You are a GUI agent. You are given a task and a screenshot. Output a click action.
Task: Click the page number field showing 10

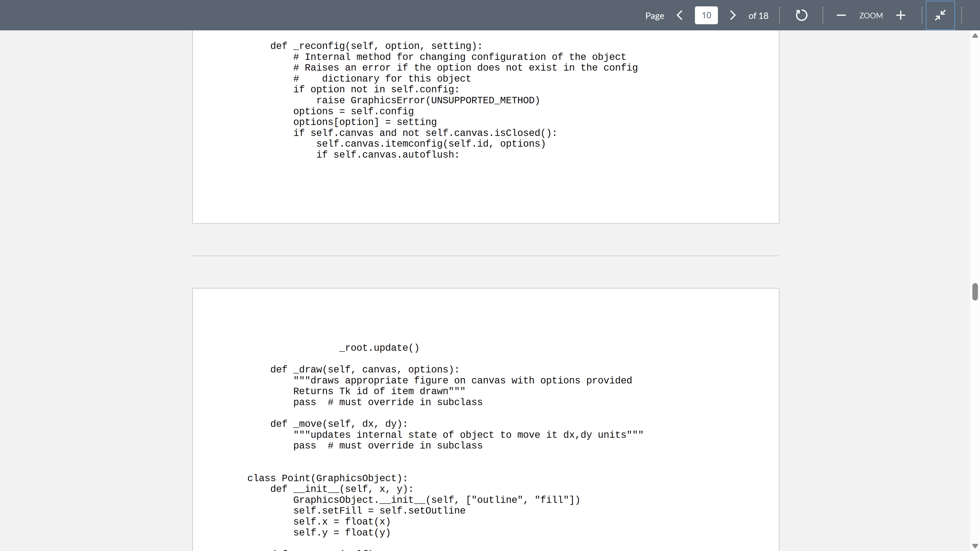(706, 15)
